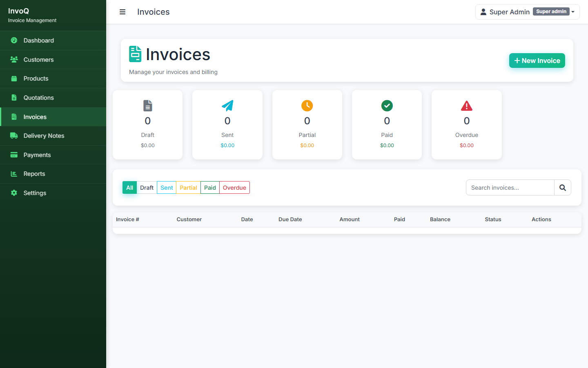Open Payments section
Screen dimensions: 588x368
53,155
